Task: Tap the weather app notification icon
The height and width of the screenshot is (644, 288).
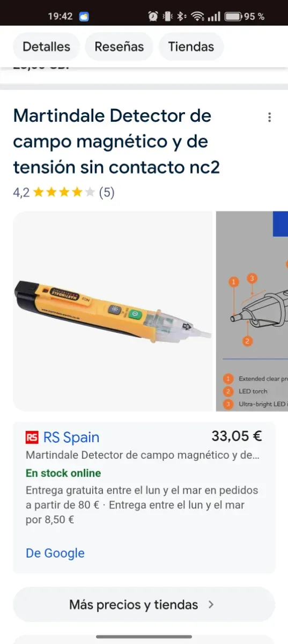Action: point(84,17)
